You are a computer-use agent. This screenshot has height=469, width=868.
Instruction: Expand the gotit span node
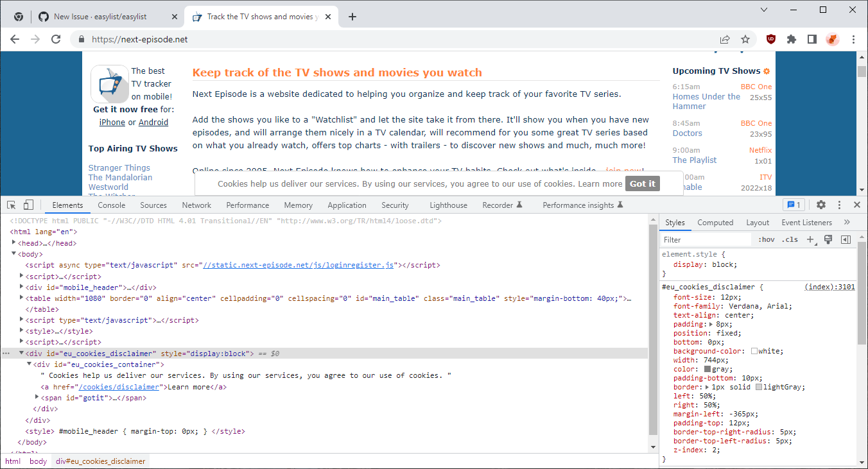pos(37,398)
